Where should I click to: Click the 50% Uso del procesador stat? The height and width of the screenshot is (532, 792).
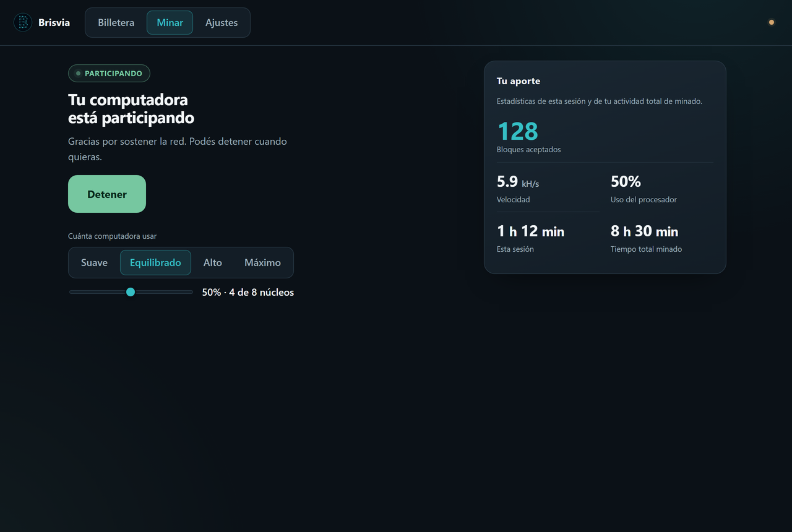[x=626, y=181]
